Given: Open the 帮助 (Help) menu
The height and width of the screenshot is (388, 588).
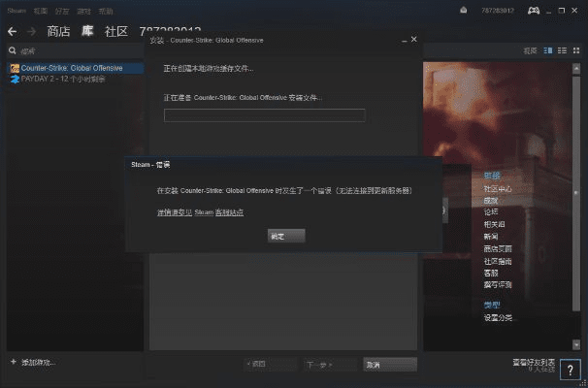Looking at the screenshot, I should 106,12.
